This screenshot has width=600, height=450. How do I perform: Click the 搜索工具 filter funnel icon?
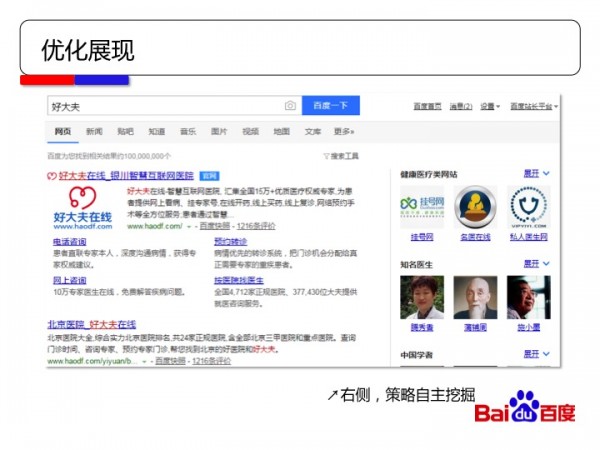(326, 156)
